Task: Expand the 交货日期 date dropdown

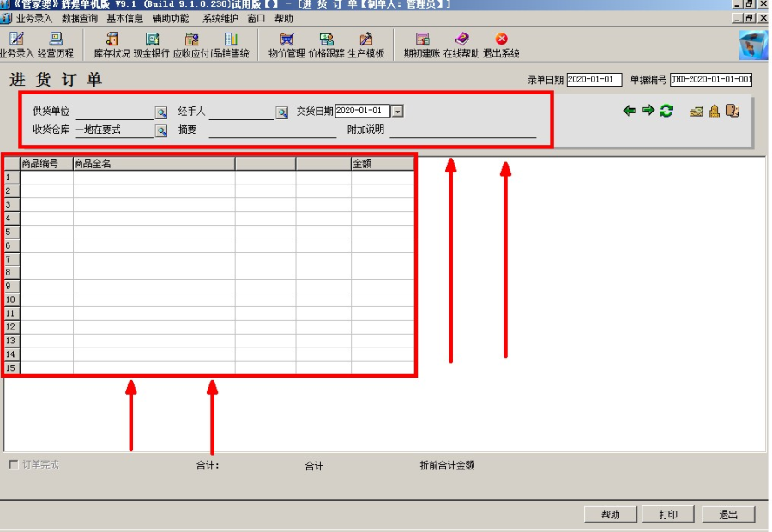Action: [397, 112]
